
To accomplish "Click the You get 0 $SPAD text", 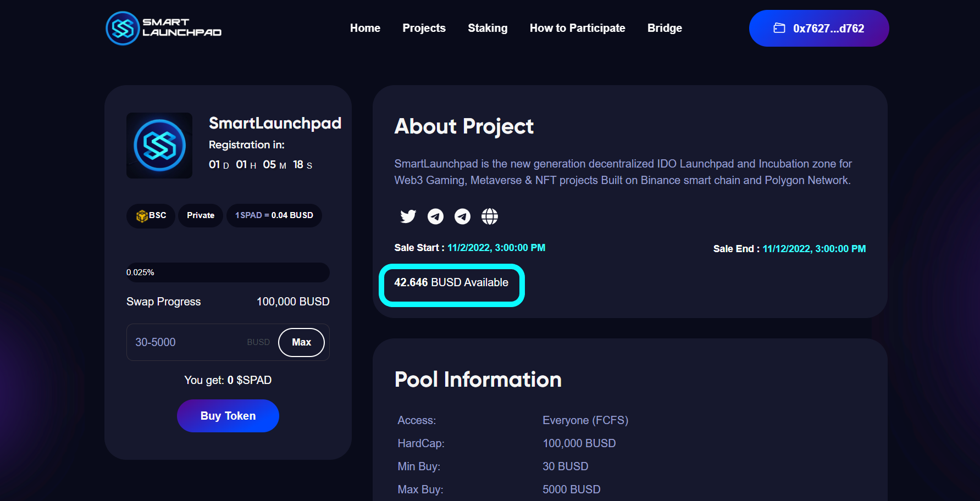I will 228,380.
